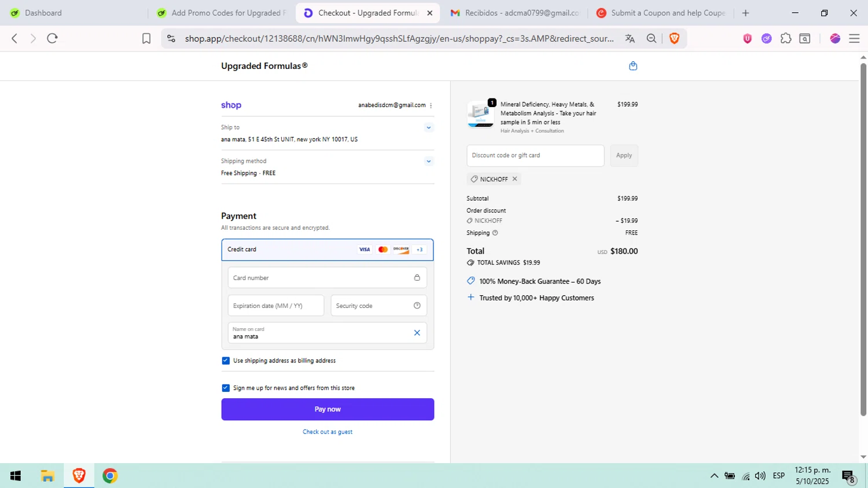Click the Shop logo
The image size is (868, 488).
point(231,105)
